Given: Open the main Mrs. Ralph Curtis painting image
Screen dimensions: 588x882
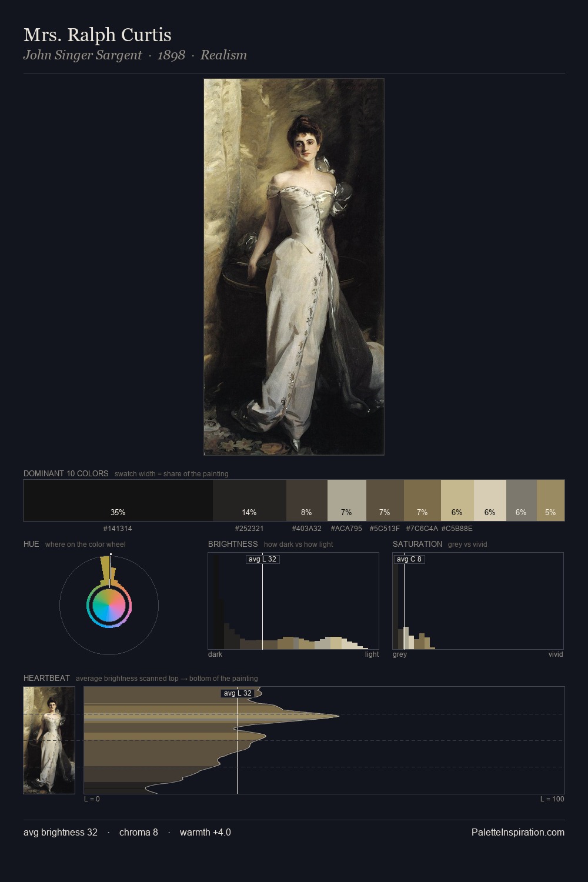Looking at the screenshot, I should coord(294,267).
